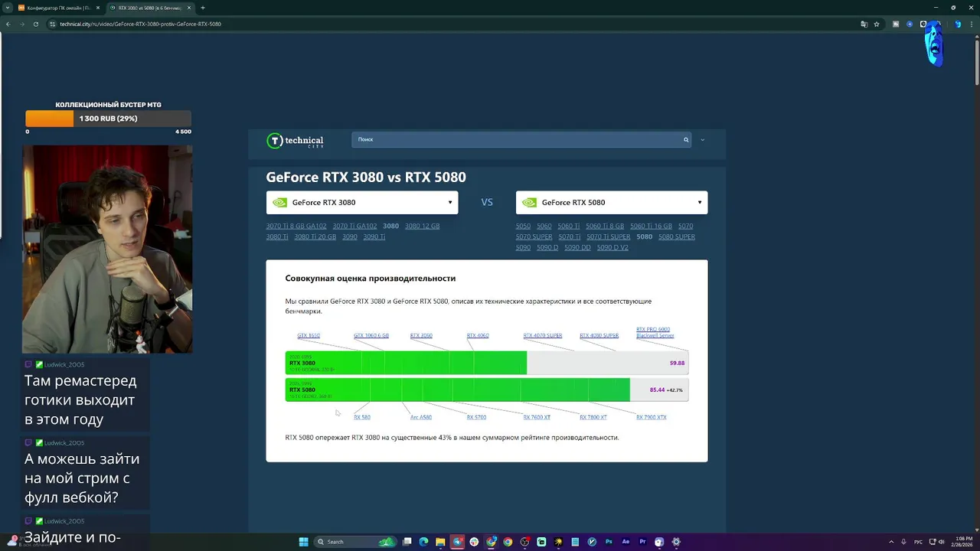Screen dimensions: 980x551
Task: Open the 3080 Ti 20 GB link
Action: click(315, 236)
